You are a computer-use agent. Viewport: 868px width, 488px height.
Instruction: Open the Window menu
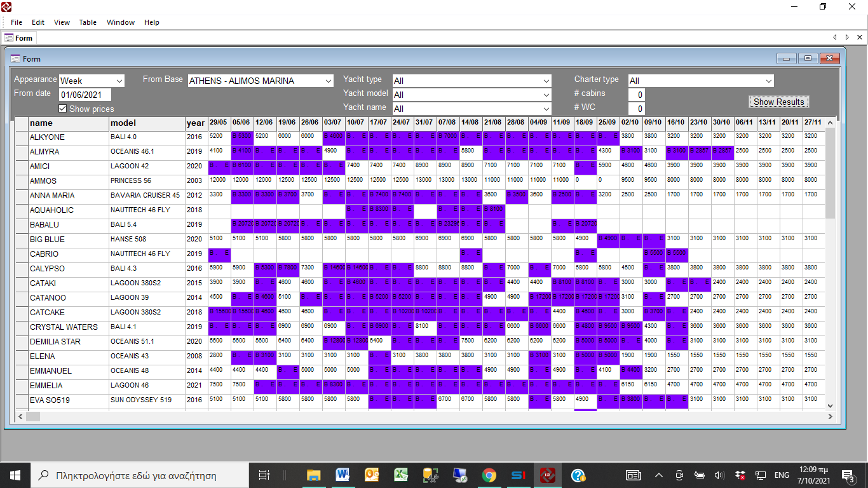(120, 22)
